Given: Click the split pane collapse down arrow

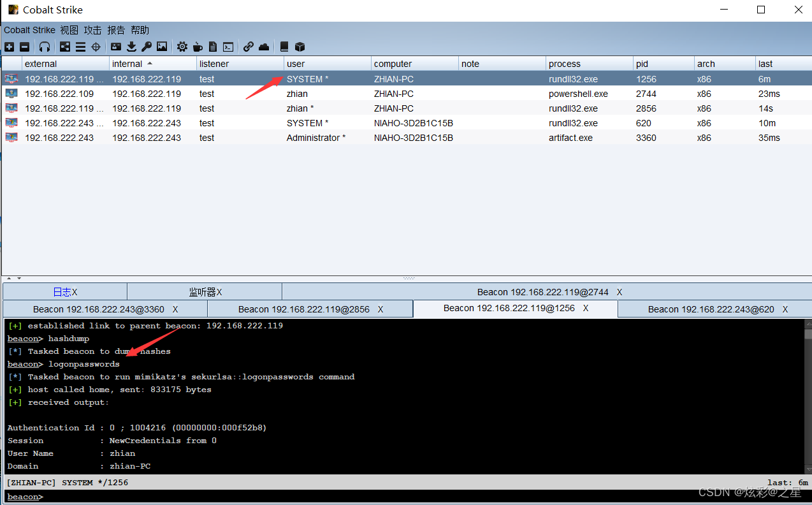Looking at the screenshot, I should (x=19, y=278).
